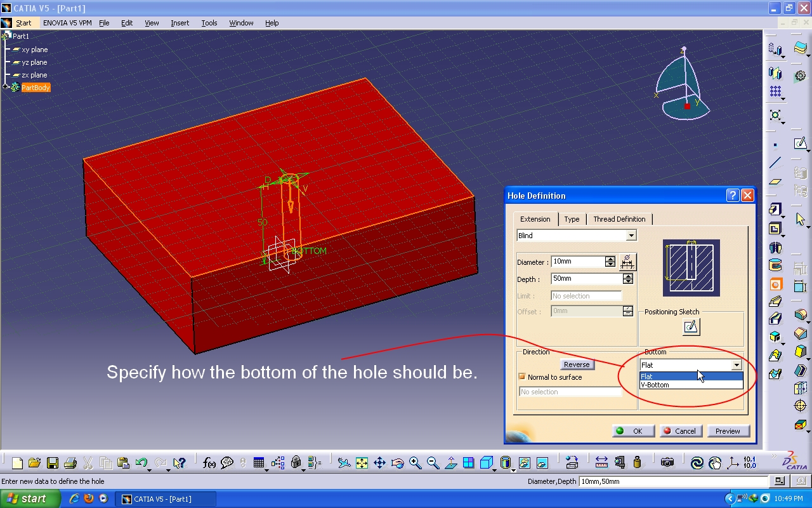Toggle the Normal to surface checkbox
Image resolution: width=812 pixels, height=508 pixels.
pyautogui.click(x=522, y=377)
